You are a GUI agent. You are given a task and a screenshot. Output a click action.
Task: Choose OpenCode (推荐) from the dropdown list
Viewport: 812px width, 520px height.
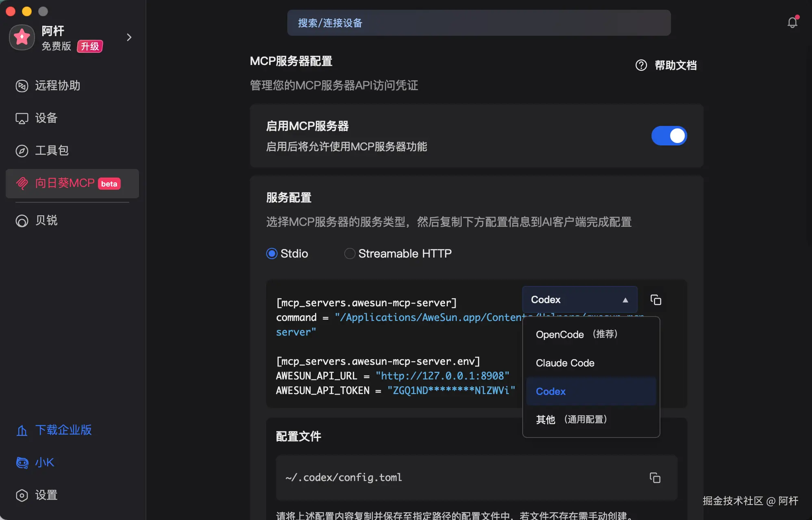[x=577, y=334]
